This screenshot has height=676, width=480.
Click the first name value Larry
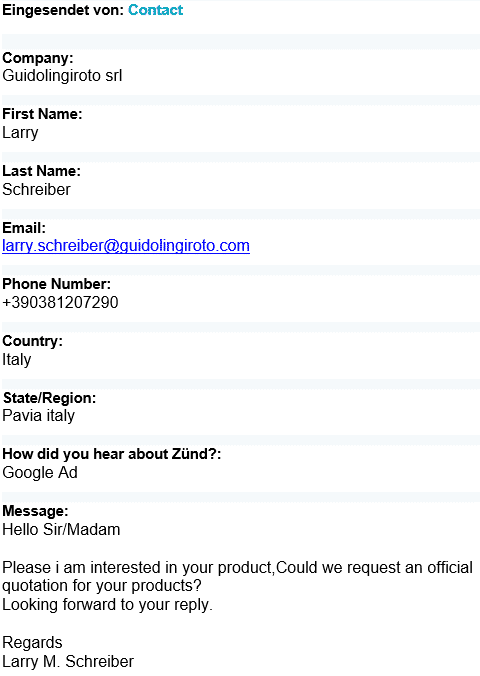(20, 133)
